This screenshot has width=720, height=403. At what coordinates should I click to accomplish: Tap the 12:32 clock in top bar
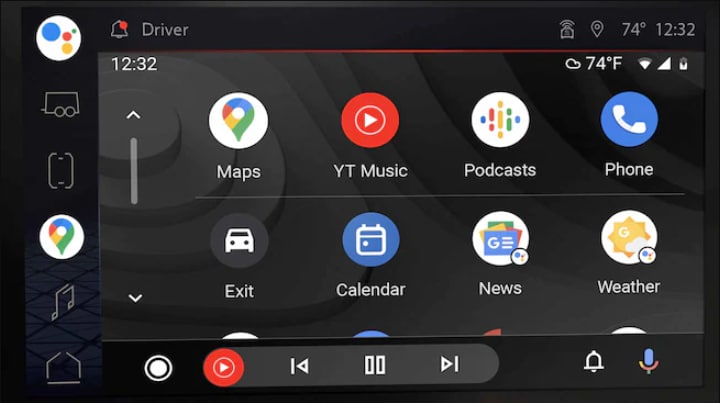[675, 30]
